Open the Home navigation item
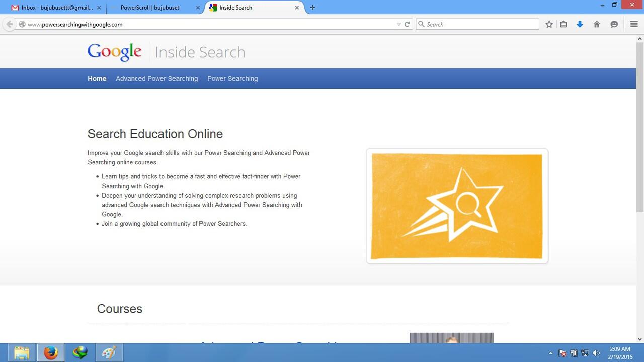 (97, 79)
